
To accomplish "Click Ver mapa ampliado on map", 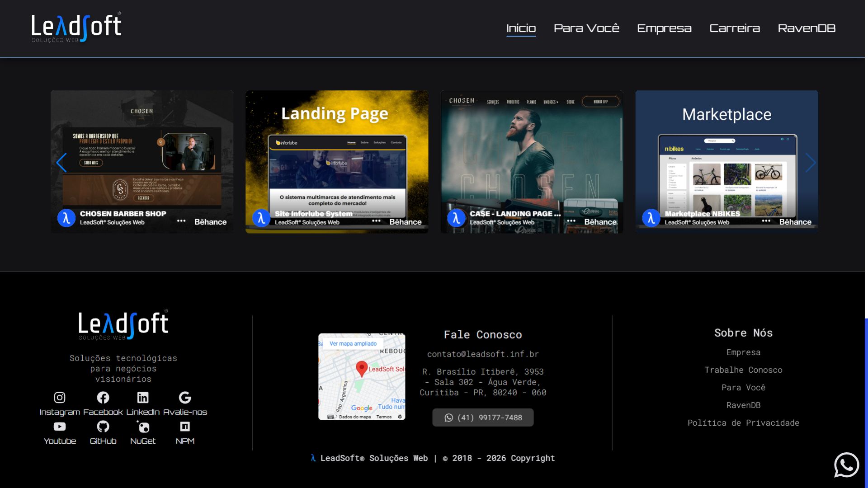I will click(353, 344).
